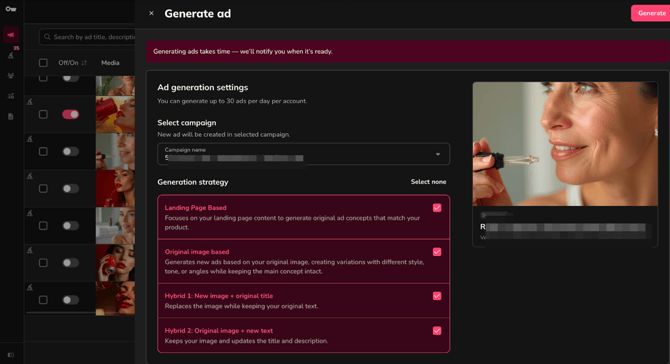Turn on the last ad row toggle
The width and height of the screenshot is (670, 364).
coord(71,300)
